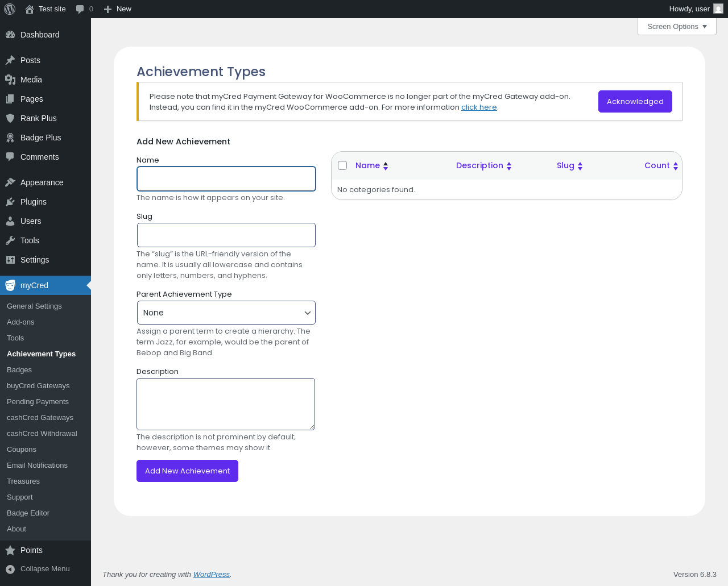728x586 pixels.
Task: Follow the "click here" link in notice
Action: pyautogui.click(x=479, y=107)
